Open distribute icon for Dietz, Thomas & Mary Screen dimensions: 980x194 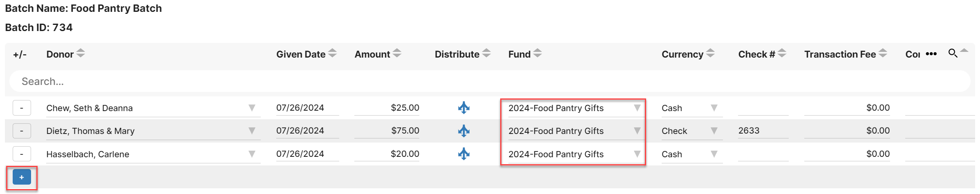click(463, 131)
